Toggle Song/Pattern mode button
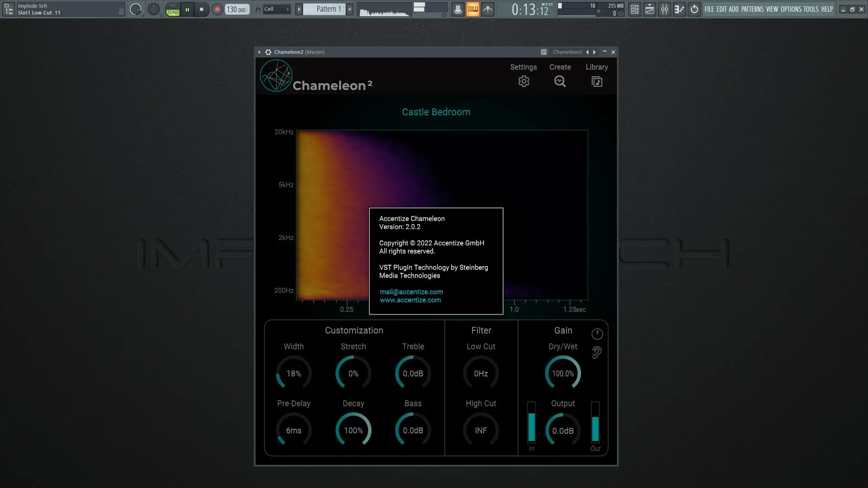 click(173, 9)
